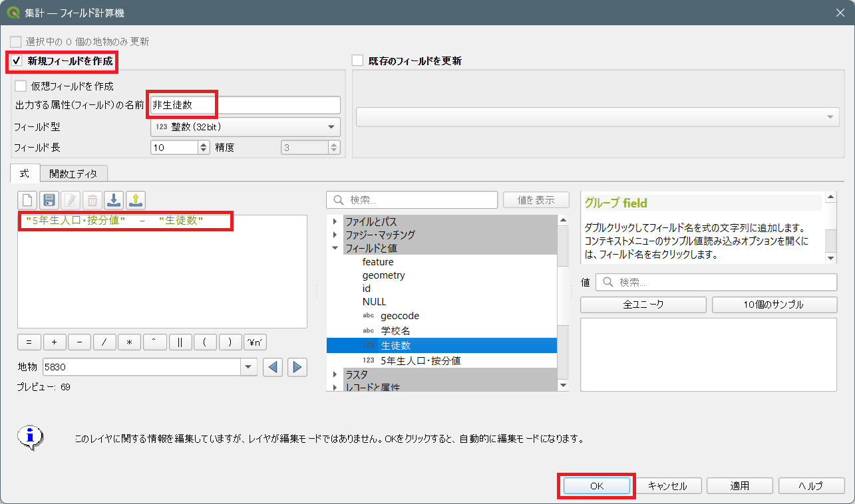Click the 10個のサンプル button

coord(774,305)
